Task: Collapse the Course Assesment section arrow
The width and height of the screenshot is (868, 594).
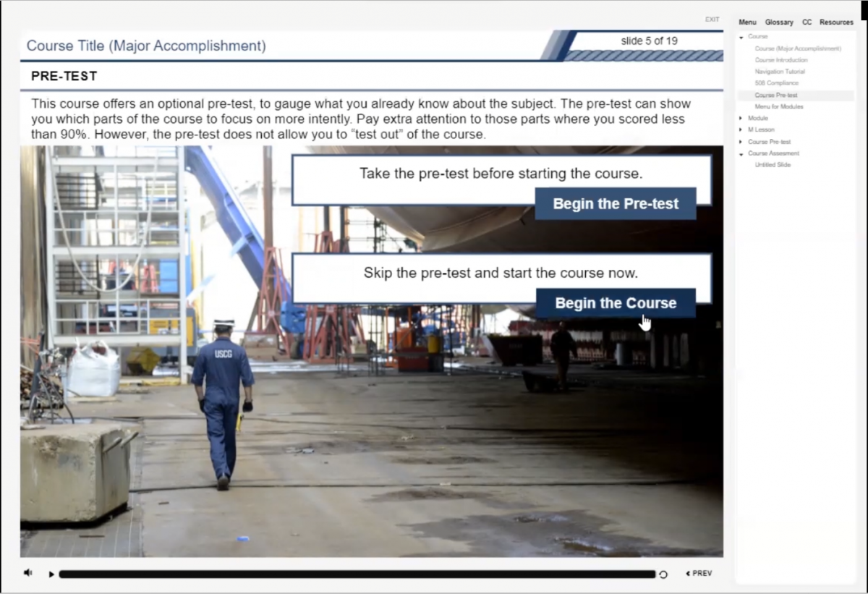Action: coord(741,154)
